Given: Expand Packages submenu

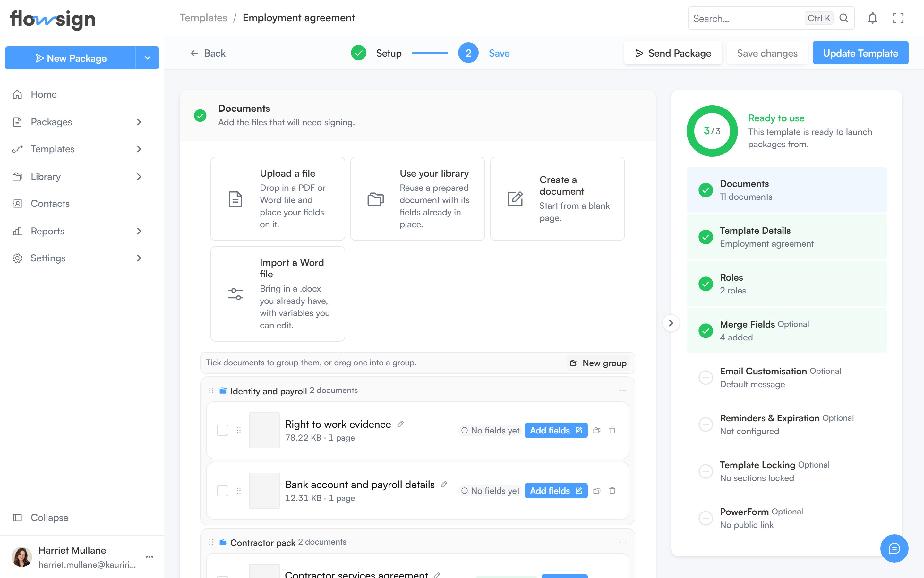Looking at the screenshot, I should (x=139, y=122).
